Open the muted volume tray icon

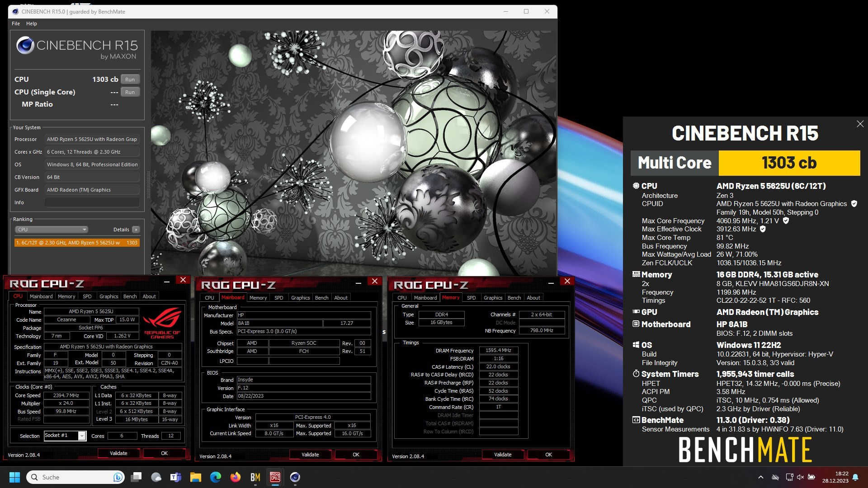[800, 477]
